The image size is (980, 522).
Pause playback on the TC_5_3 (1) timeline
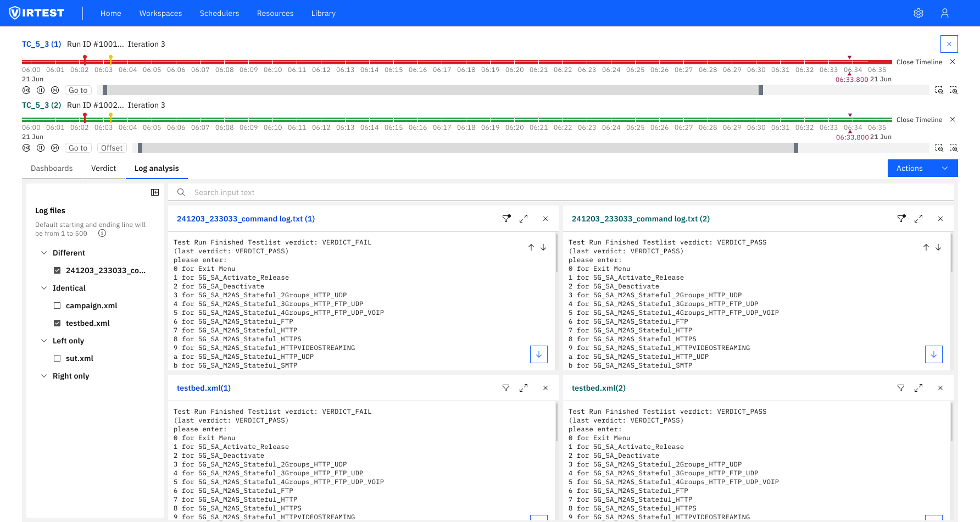40,90
